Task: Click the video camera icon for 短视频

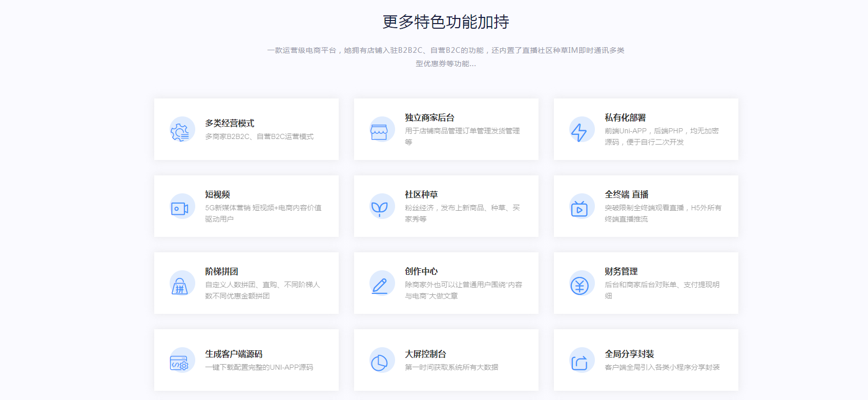Action: pyautogui.click(x=180, y=209)
